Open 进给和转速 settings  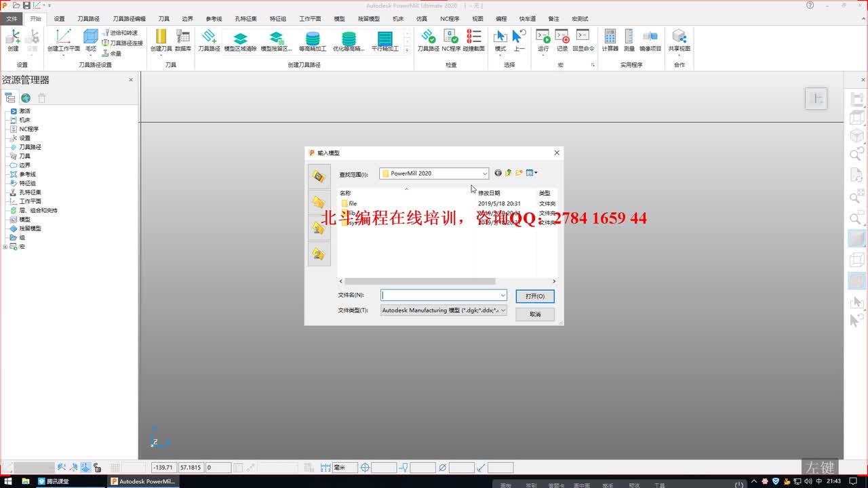pos(120,33)
